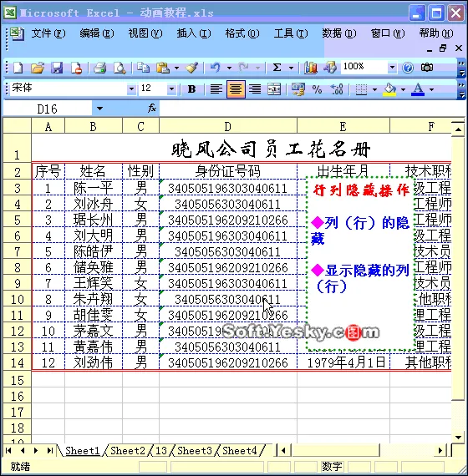Screen dimensions: 468x476
Task: Open a file with the Open folder icon
Action: (x=38, y=68)
